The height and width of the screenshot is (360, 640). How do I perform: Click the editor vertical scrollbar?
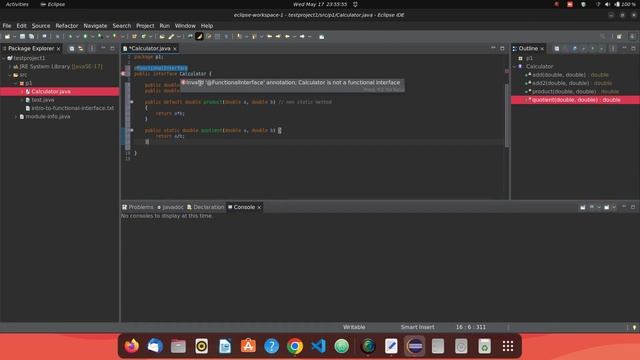pos(507,116)
